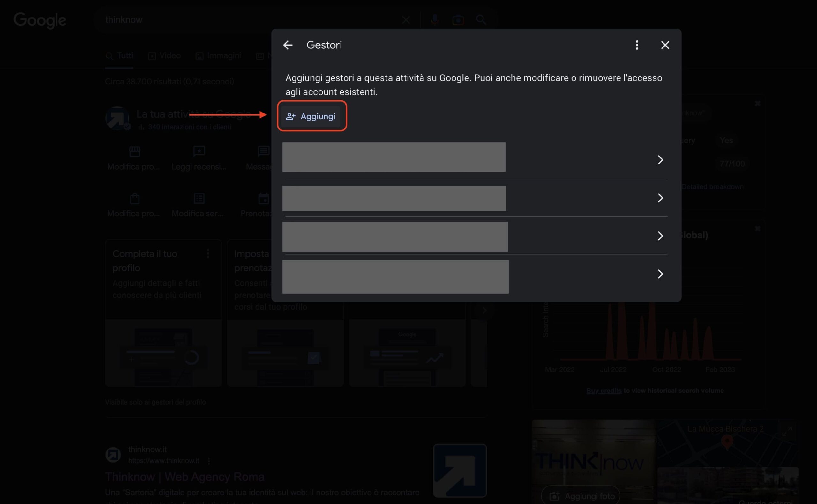Click the search magnifier icon
This screenshot has width=817, height=504.
click(x=481, y=20)
